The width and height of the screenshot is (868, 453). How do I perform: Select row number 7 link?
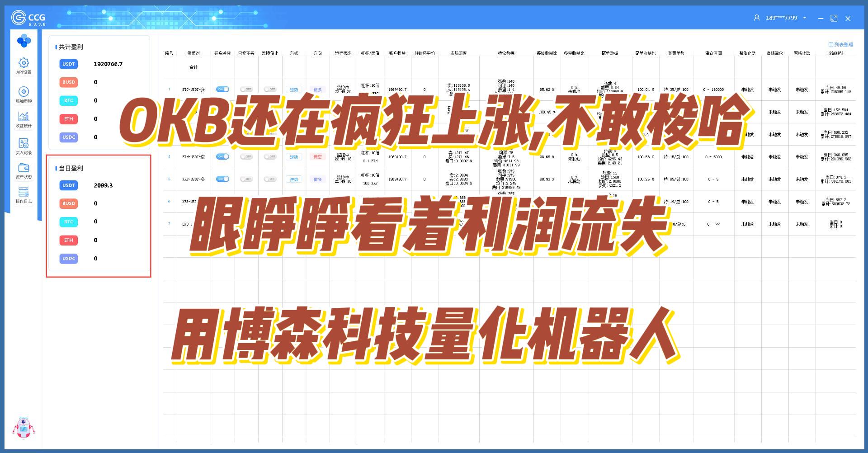pyautogui.click(x=169, y=224)
